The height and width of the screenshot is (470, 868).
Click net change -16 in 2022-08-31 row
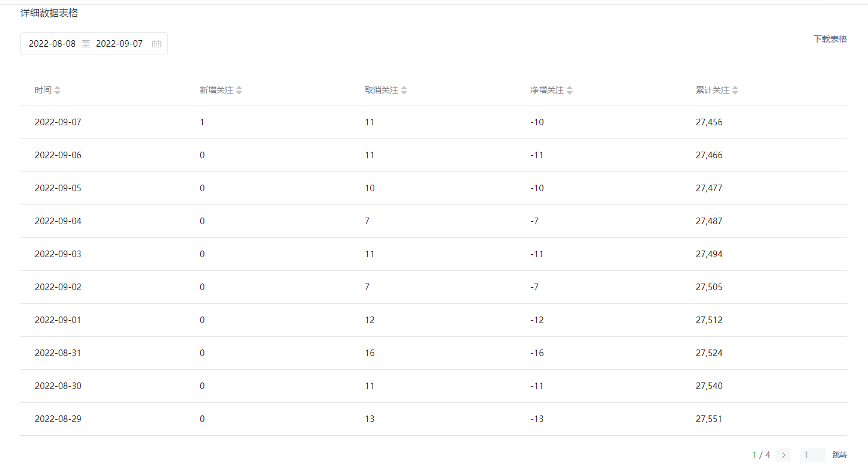click(537, 353)
